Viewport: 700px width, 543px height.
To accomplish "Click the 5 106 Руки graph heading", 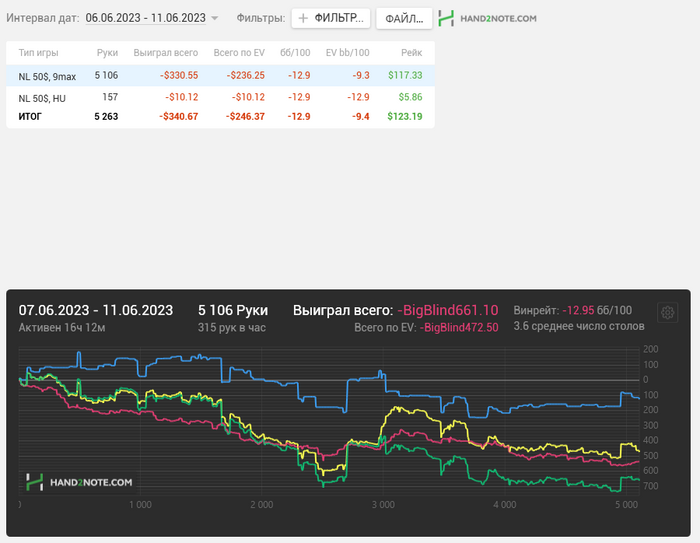I will [233, 310].
